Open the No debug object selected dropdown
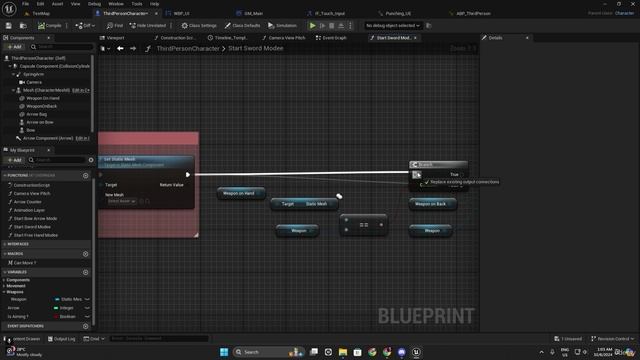 pyautogui.click(x=393, y=26)
